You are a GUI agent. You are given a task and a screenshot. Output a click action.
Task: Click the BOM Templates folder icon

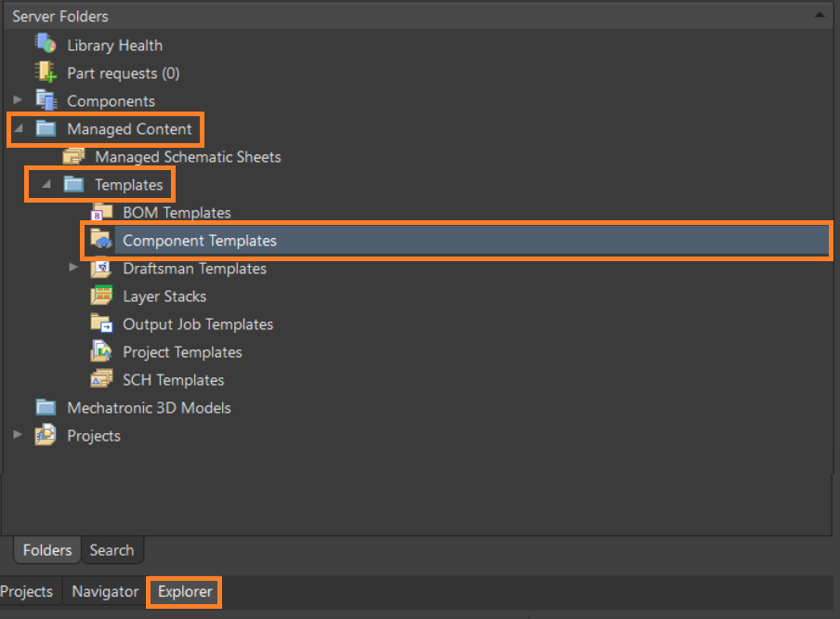coord(101,212)
